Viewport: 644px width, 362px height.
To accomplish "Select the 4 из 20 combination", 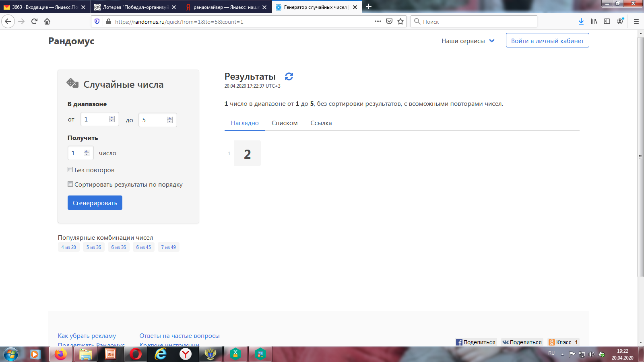I will (69, 247).
